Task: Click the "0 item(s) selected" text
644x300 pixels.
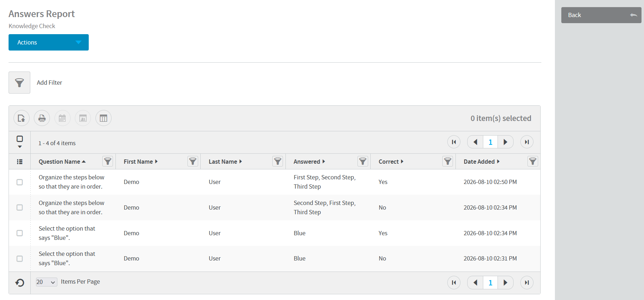Action: tap(501, 118)
